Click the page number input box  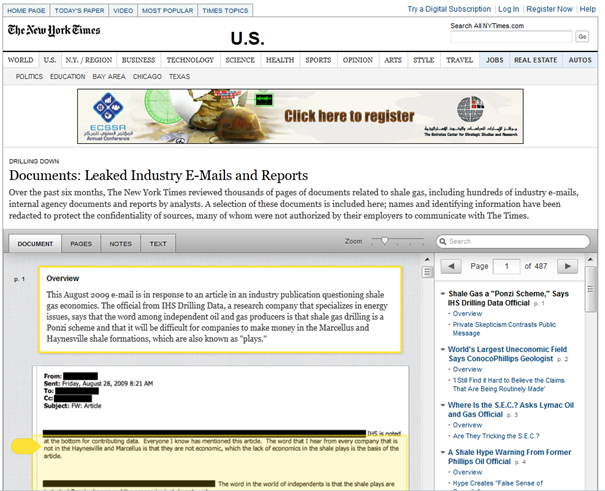click(x=507, y=266)
